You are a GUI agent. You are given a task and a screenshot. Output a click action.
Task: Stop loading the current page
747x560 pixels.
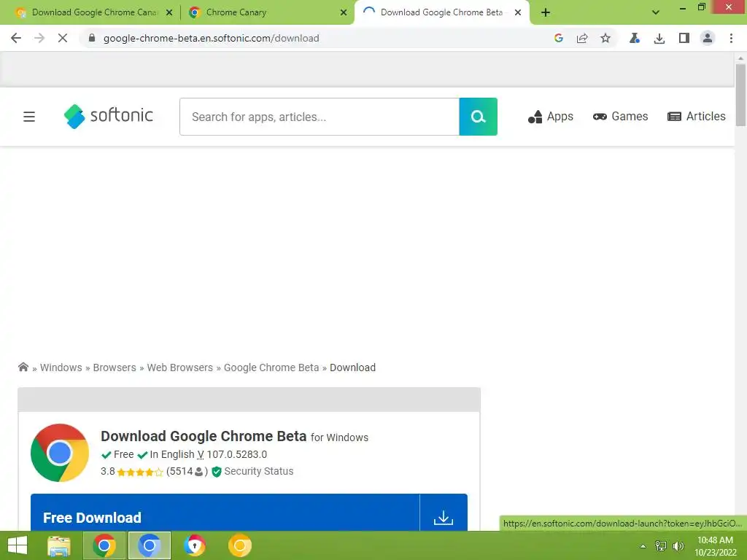63,38
